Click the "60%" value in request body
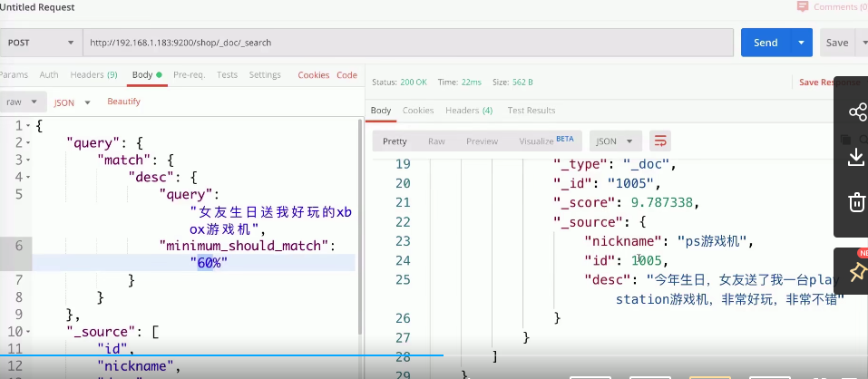 (209, 263)
